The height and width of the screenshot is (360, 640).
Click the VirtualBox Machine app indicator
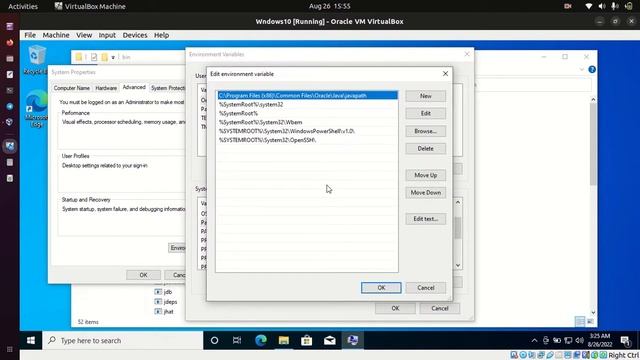click(x=90, y=6)
